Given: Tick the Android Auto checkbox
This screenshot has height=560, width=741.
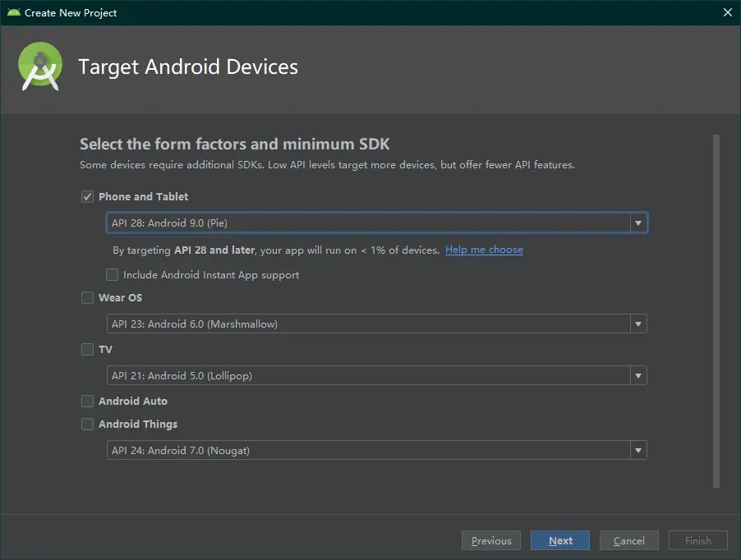Looking at the screenshot, I should pos(87,401).
